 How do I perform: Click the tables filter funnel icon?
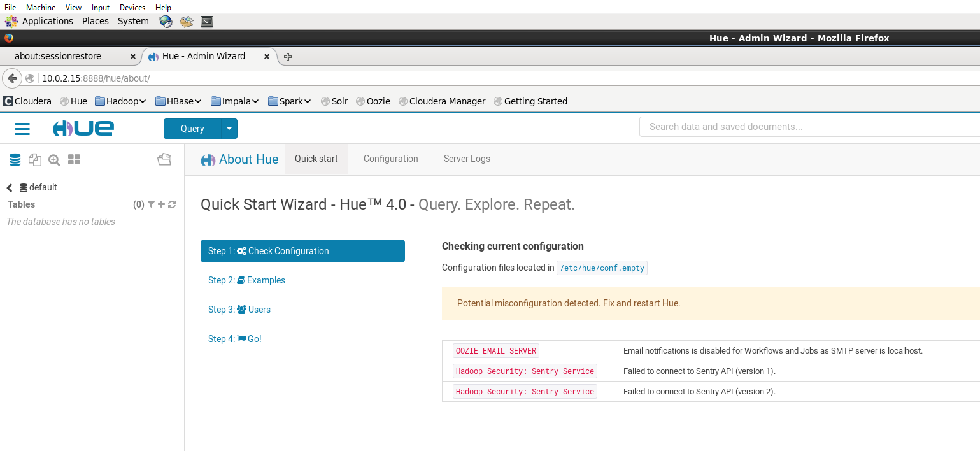151,204
